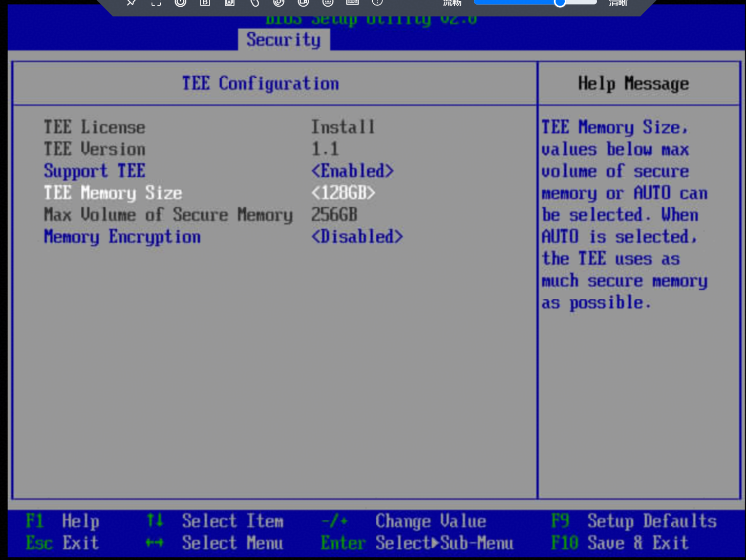
Task: Open the TEE Memory Size <128GB> value
Action: pyautogui.click(x=343, y=193)
